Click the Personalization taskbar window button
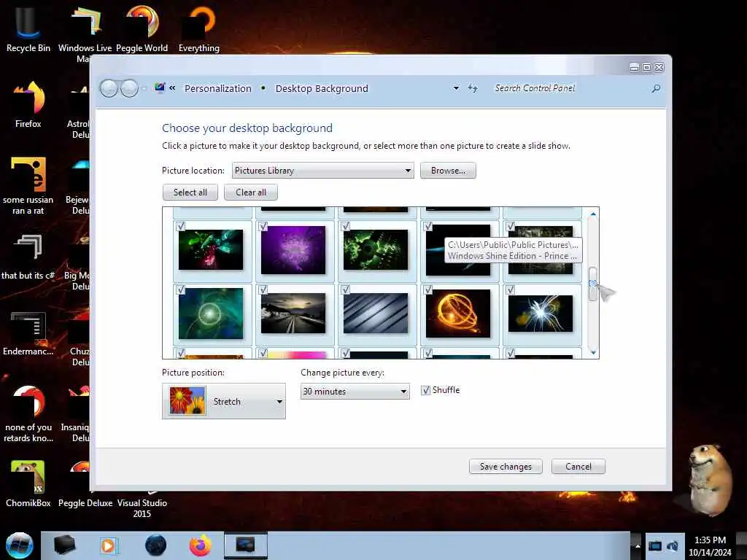This screenshot has height=560, width=747. pyautogui.click(x=246, y=545)
